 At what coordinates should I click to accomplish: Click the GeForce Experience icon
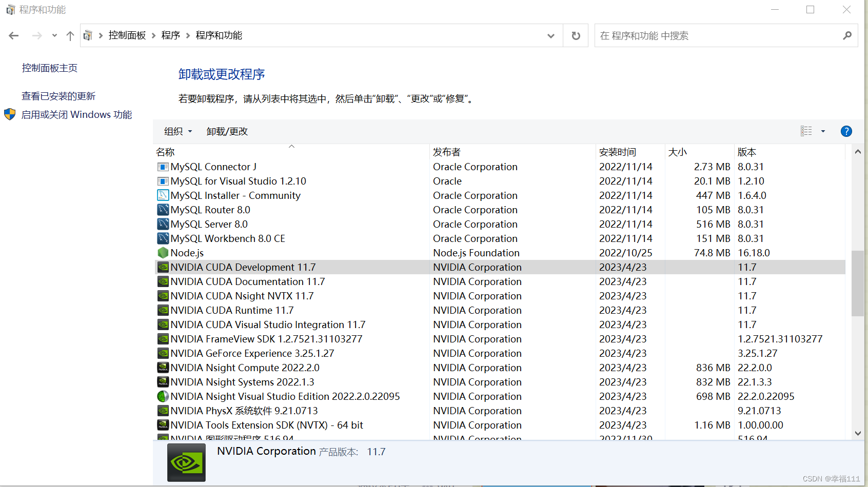pos(163,353)
